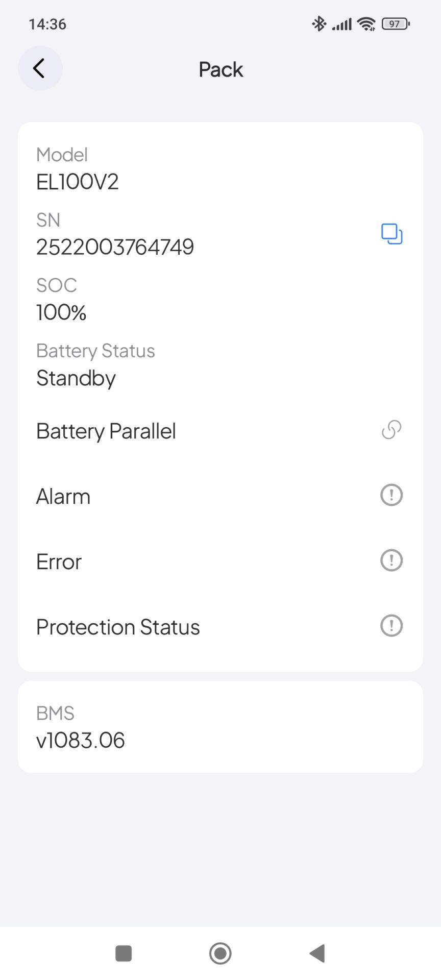Open the Battery Parallel link icon
The width and height of the screenshot is (441, 980).
pyautogui.click(x=391, y=430)
